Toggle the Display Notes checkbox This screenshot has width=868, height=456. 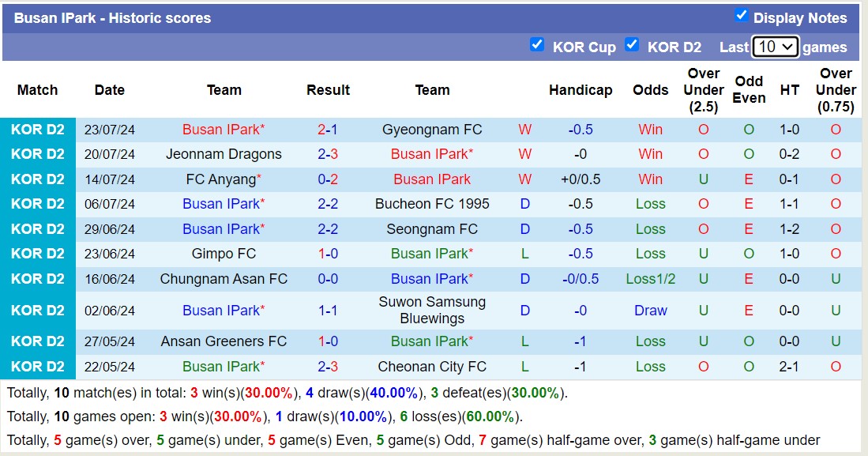(741, 15)
